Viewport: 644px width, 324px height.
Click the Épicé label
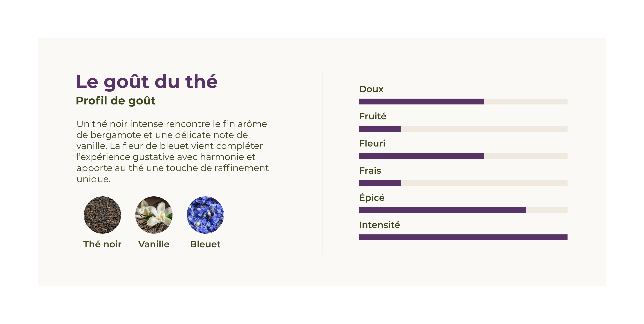click(x=372, y=197)
